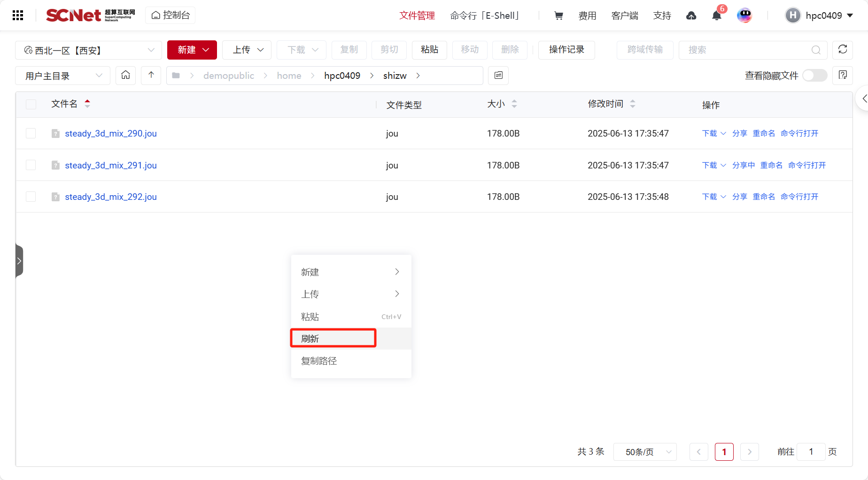Screen dimensions: 868x480
Task: Click the cloud upload icon
Action: [x=691, y=15]
